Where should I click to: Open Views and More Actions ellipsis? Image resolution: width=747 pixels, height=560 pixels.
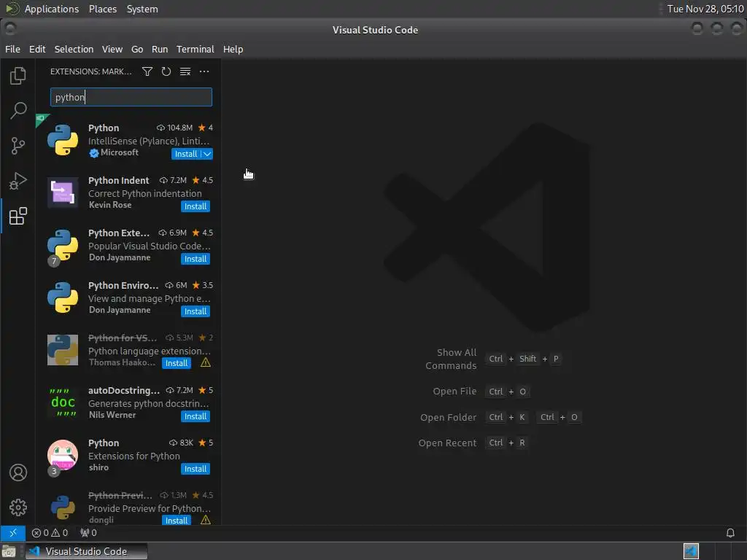pos(204,71)
